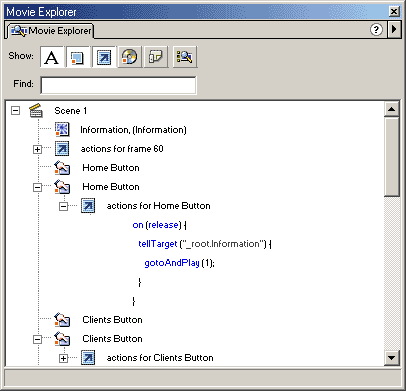
Task: Expand actions for frame 60
Action: [x=37, y=149]
